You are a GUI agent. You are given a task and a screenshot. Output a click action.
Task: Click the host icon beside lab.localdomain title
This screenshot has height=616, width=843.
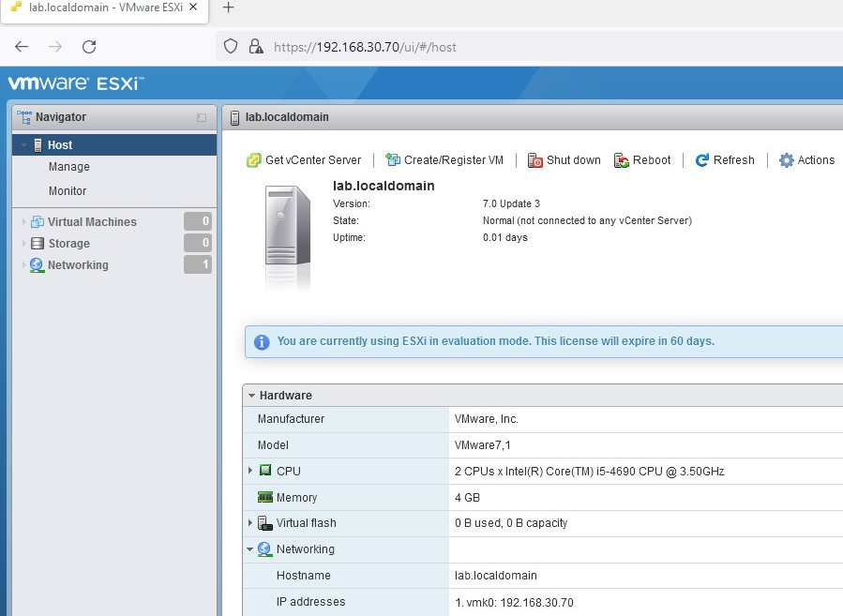234,117
